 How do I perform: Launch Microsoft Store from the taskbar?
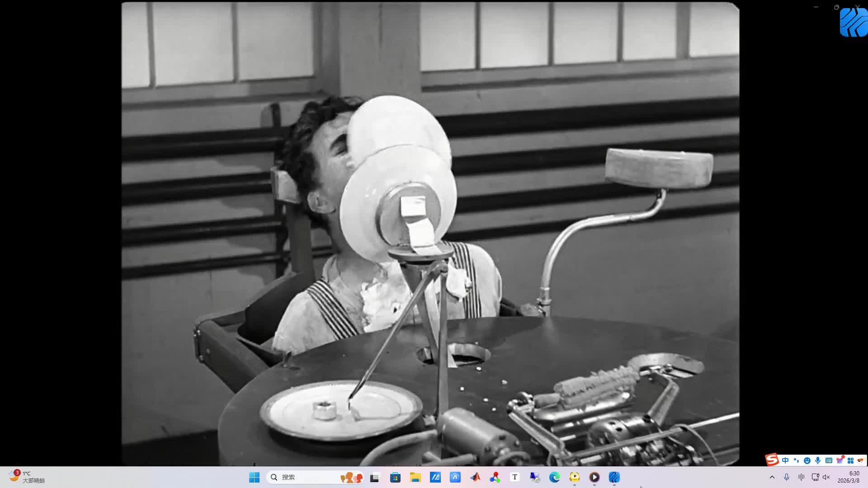coord(395,477)
